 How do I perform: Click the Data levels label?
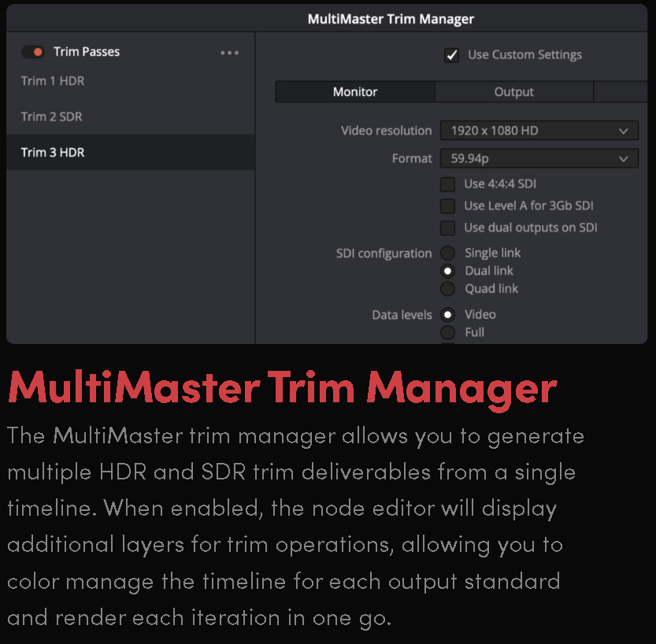402,315
